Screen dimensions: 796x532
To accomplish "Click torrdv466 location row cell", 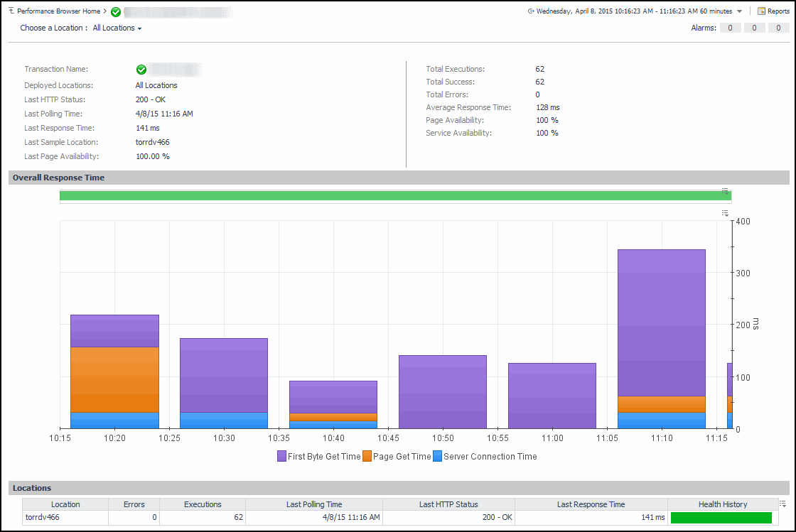I will (43, 517).
